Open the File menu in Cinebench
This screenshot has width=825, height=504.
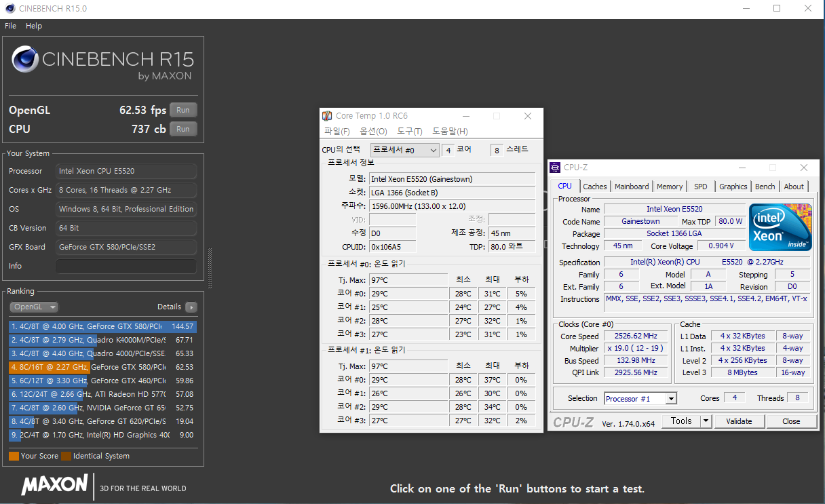10,26
